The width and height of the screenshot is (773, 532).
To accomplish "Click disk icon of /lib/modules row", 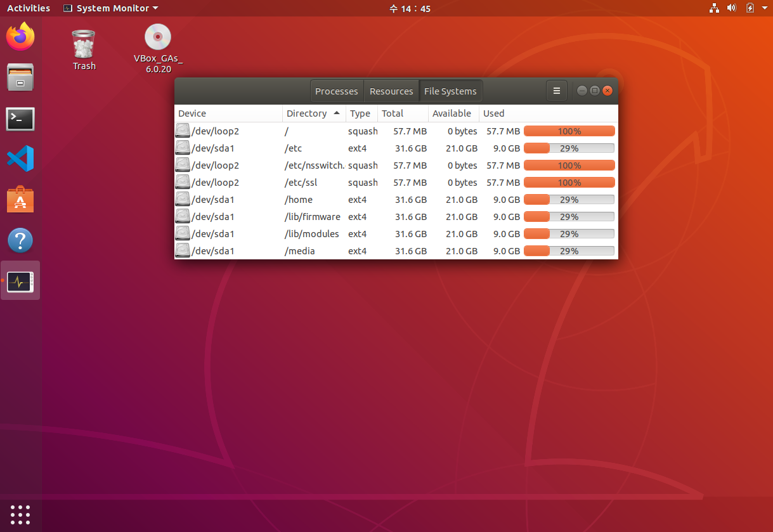I will 183,234.
